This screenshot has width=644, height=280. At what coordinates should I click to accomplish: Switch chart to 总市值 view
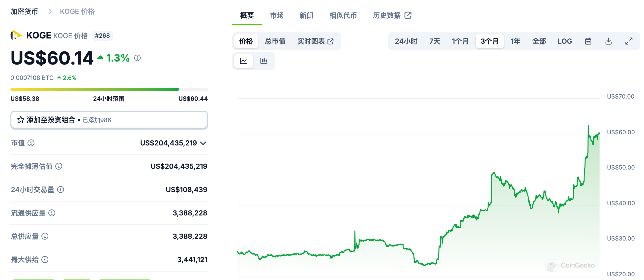[275, 41]
